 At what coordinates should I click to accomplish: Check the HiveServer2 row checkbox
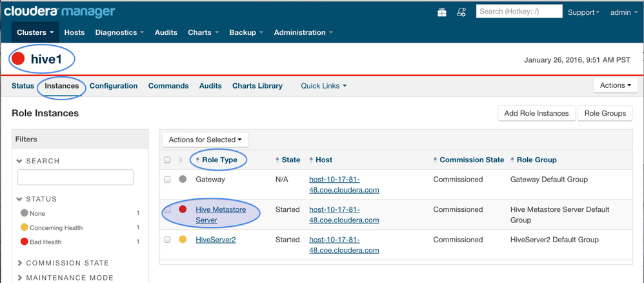(167, 240)
